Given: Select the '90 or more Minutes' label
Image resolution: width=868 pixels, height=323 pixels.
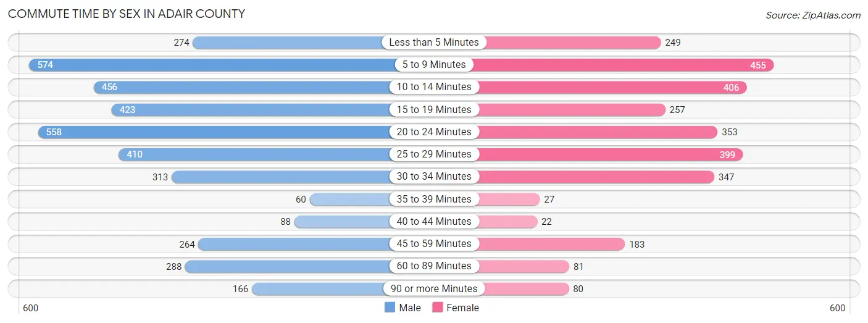Looking at the screenshot, I should tap(434, 288).
